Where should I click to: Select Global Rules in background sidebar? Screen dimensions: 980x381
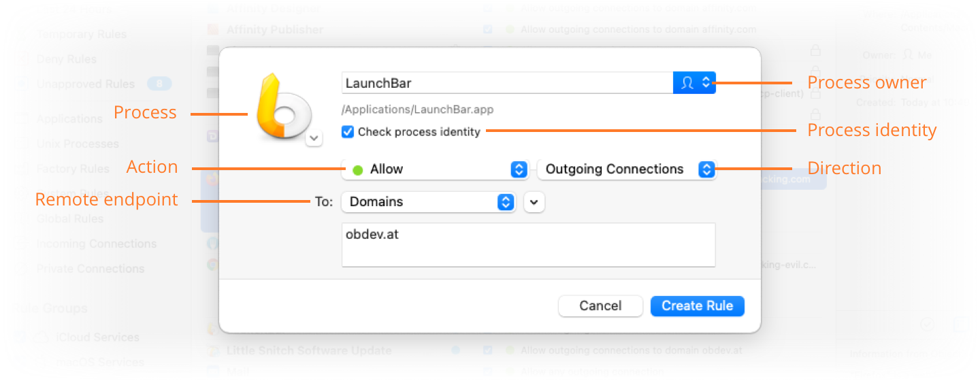70,219
